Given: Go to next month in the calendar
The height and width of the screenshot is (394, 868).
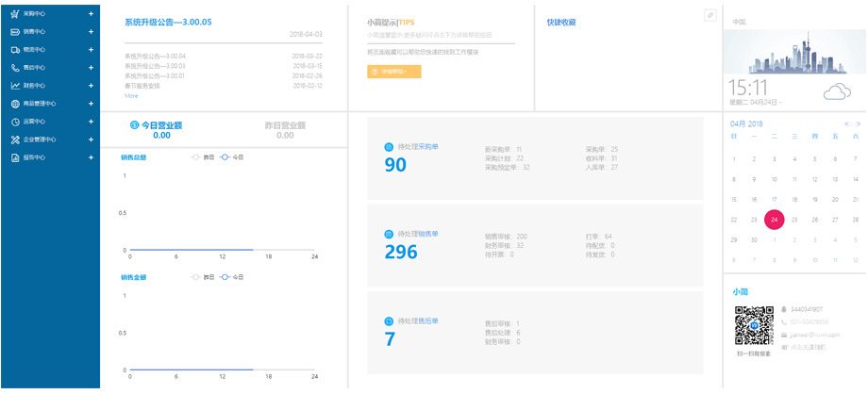Looking at the screenshot, I should point(858,123).
